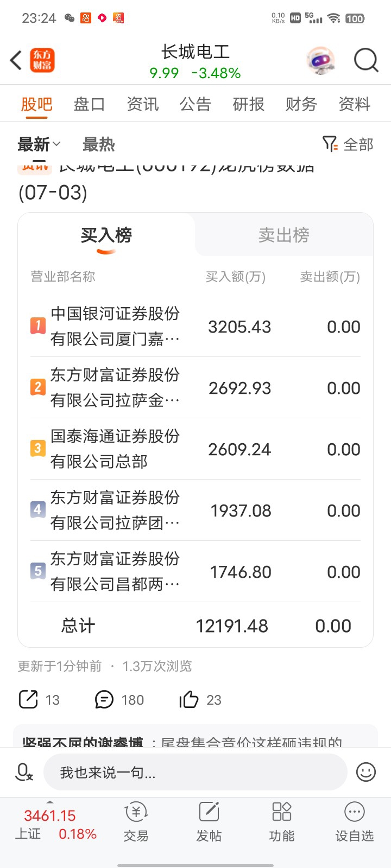Tap the back arrow icon
Screen dimensions: 391x868
pyautogui.click(x=16, y=60)
